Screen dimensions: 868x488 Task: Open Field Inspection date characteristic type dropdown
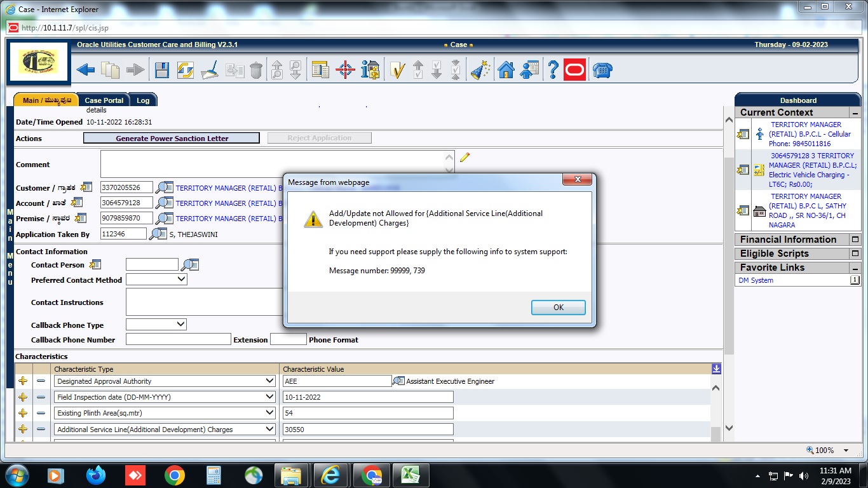tap(165, 397)
